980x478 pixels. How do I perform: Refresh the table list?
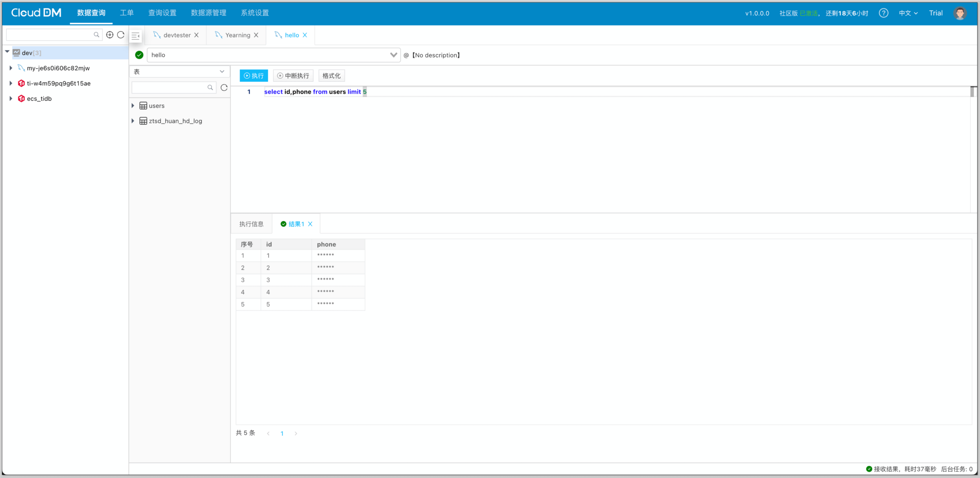click(x=224, y=87)
